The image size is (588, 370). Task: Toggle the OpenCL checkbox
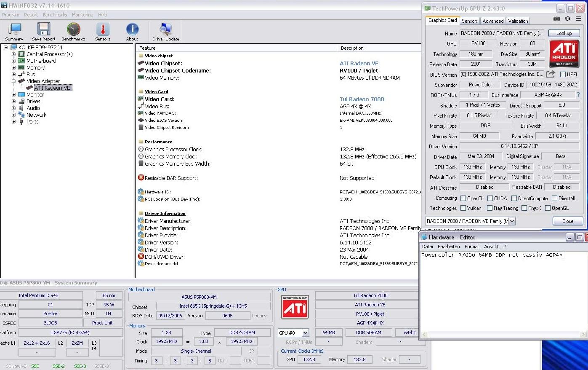[463, 198]
